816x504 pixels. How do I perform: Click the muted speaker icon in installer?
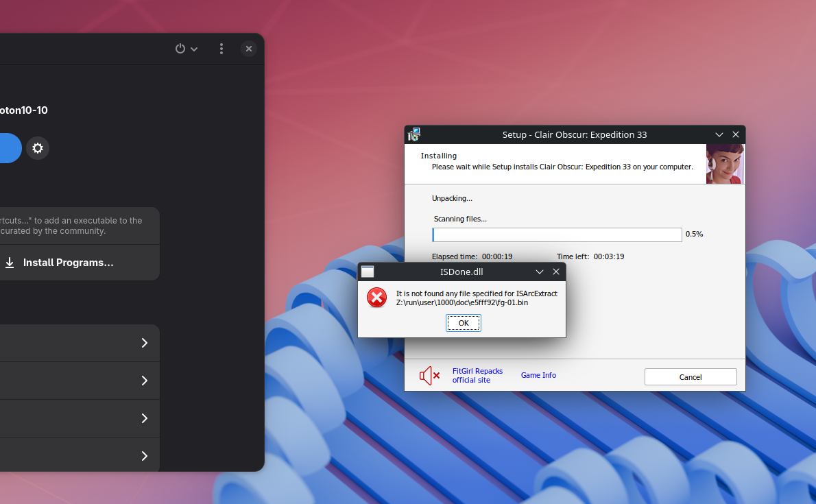[429, 375]
